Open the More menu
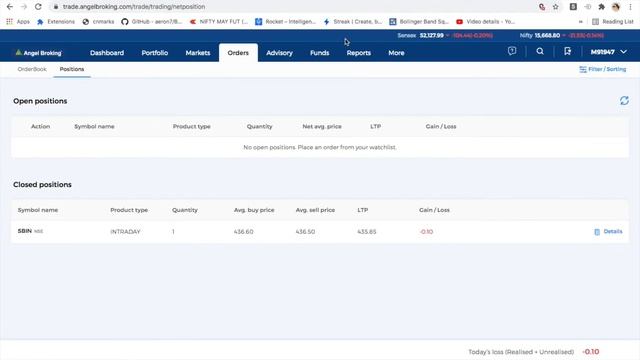Viewport: 640px width, 360px height. tap(396, 53)
